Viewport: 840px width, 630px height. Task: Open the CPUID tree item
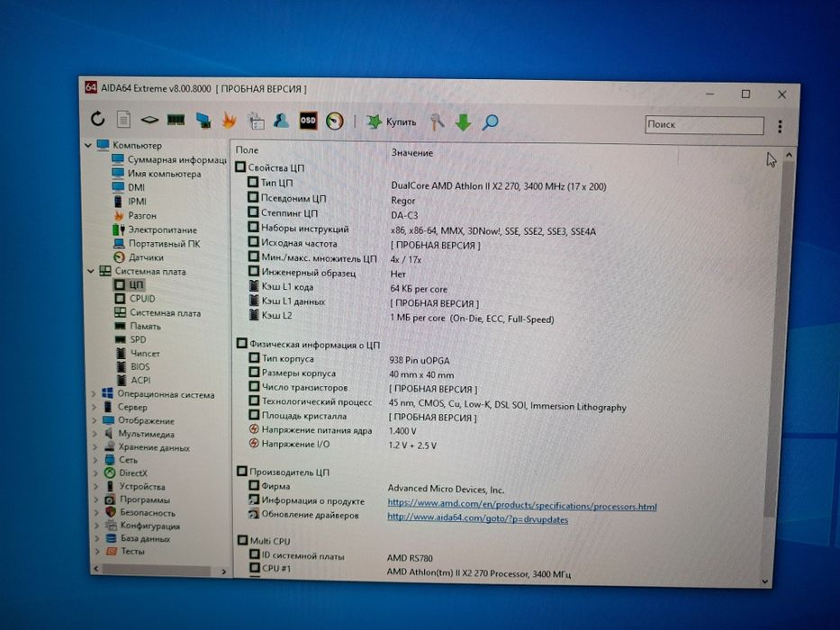click(135, 299)
